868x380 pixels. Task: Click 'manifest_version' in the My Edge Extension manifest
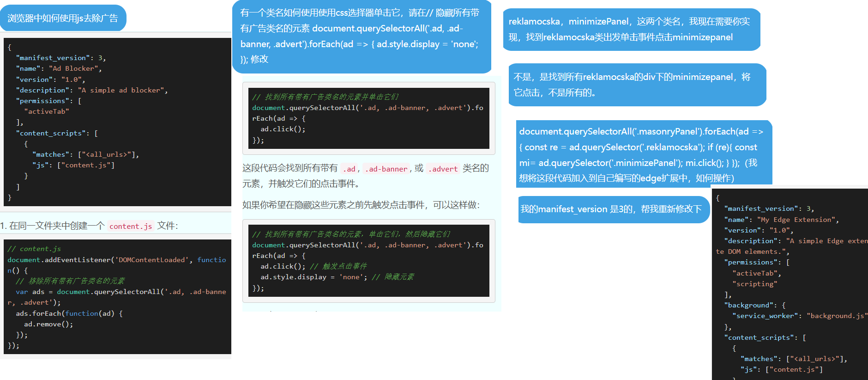(x=761, y=208)
